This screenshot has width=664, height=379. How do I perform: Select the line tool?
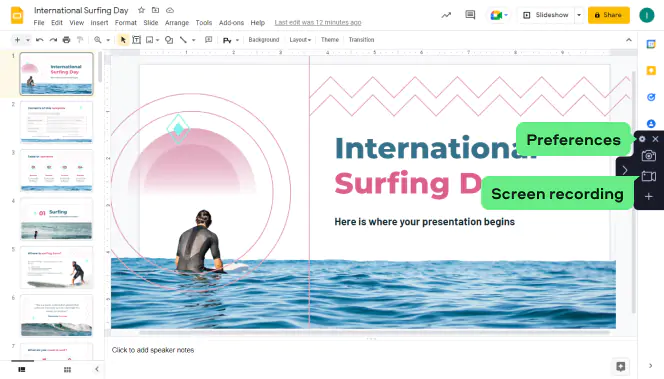pos(183,40)
